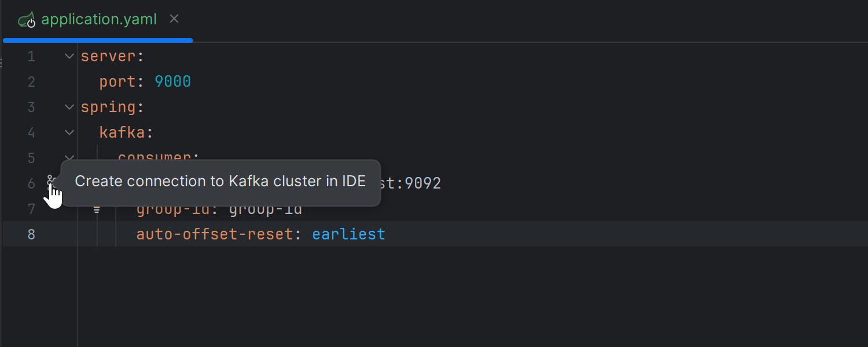Place the caret on the earliest value
The width and height of the screenshot is (868, 347).
348,234
